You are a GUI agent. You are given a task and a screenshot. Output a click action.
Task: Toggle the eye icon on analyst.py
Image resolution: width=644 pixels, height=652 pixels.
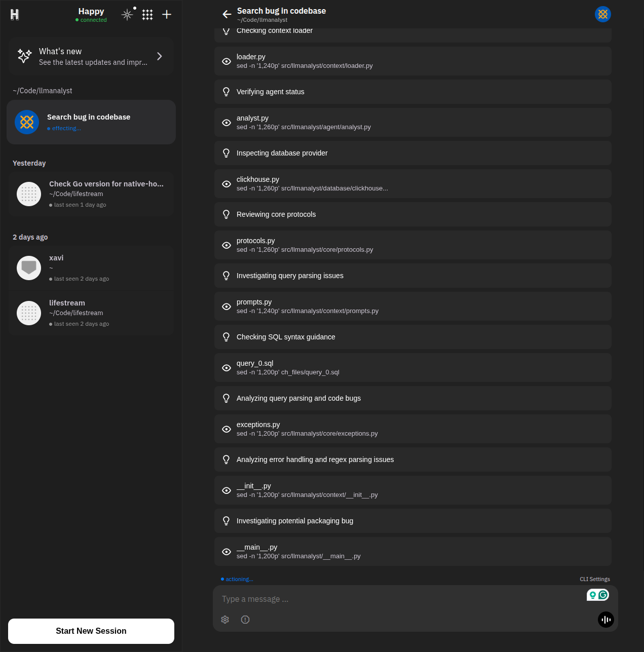click(x=226, y=123)
